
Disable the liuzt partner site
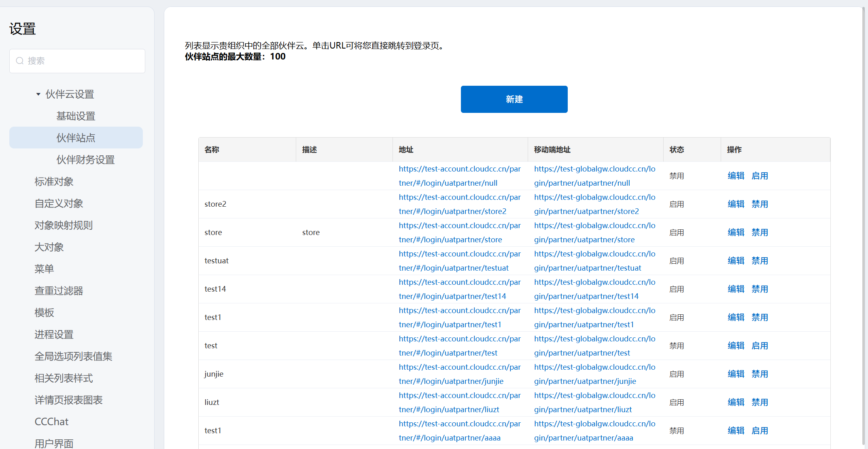pos(760,402)
